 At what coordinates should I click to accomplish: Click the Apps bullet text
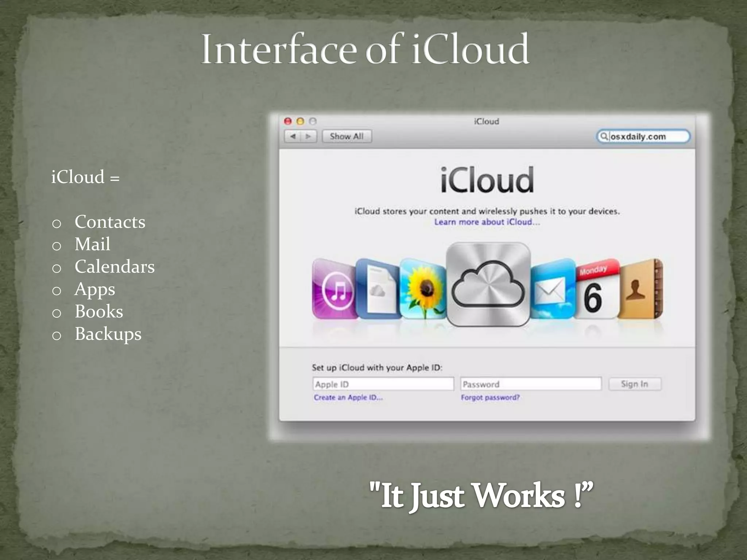[95, 289]
